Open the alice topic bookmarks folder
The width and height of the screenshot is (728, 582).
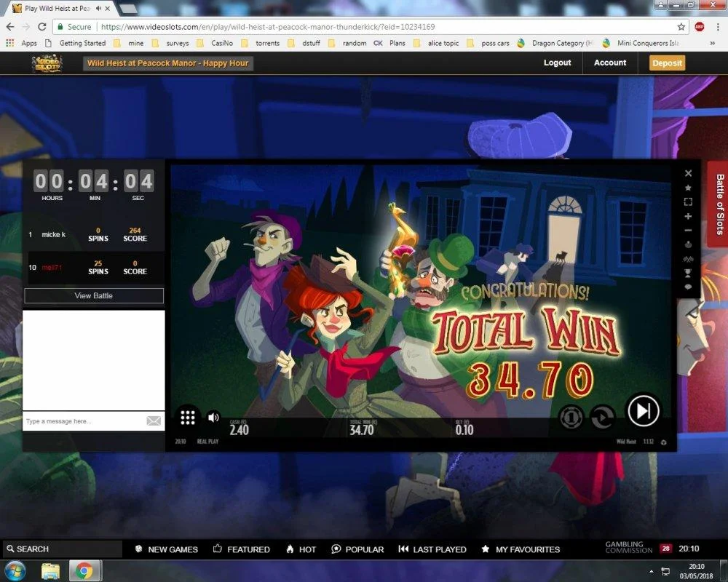tap(436, 43)
